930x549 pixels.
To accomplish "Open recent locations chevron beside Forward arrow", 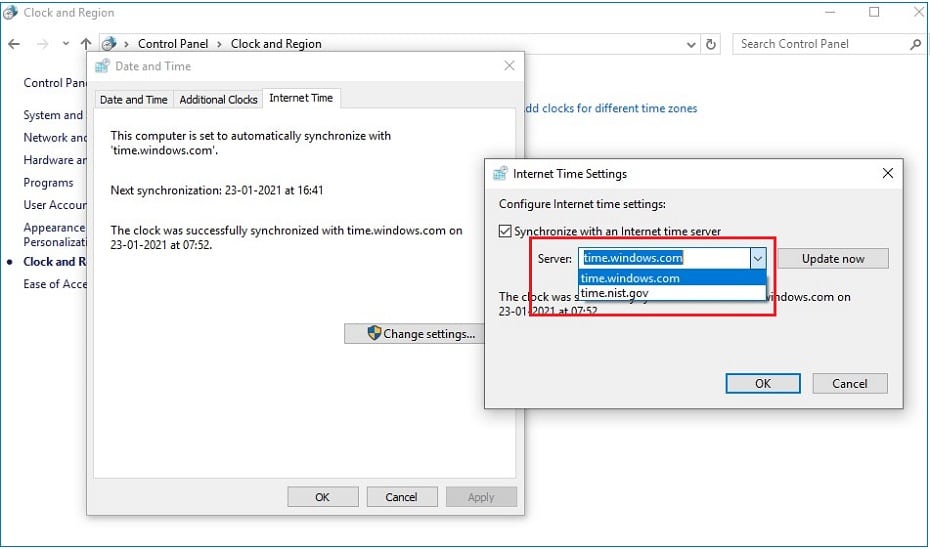I will point(65,43).
